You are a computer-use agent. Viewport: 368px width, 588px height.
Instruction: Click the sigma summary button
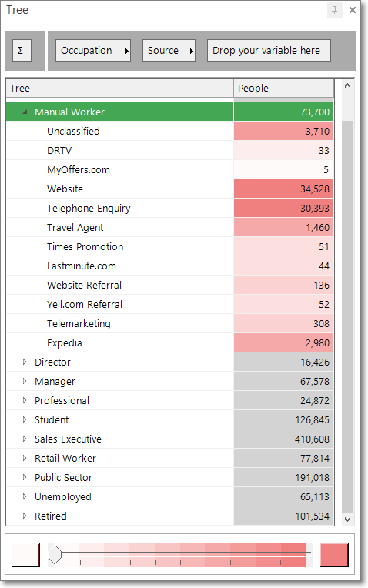pyautogui.click(x=22, y=51)
